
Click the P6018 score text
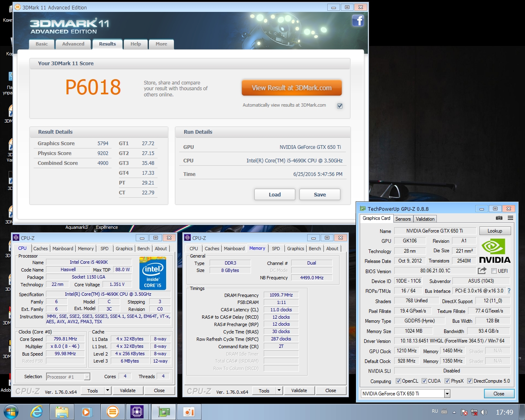tap(93, 87)
